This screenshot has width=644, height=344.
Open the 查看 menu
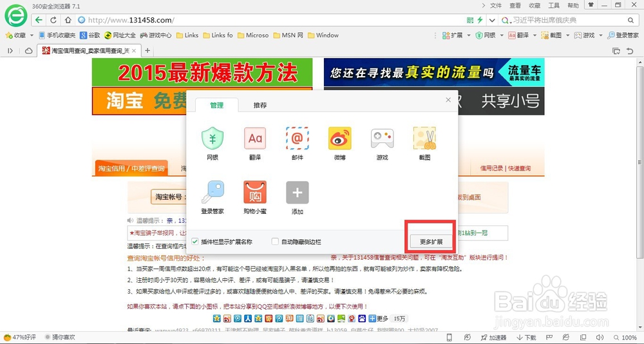click(x=515, y=5)
